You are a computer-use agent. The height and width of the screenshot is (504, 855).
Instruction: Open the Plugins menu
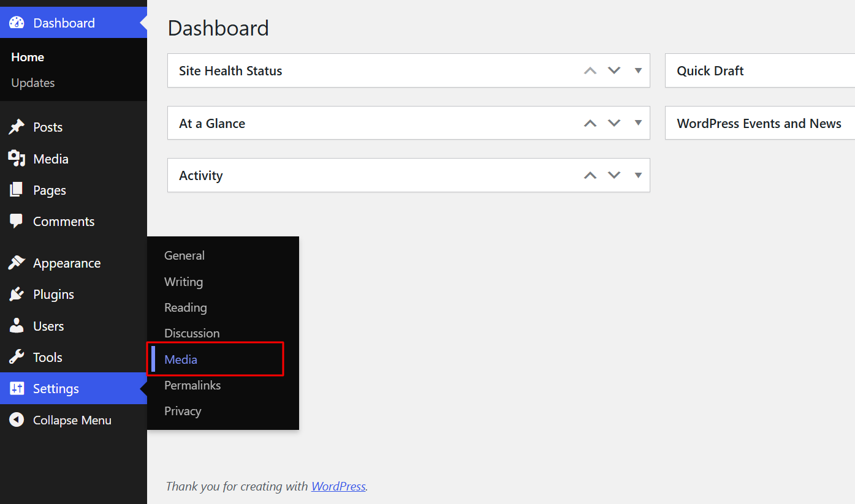click(74, 295)
